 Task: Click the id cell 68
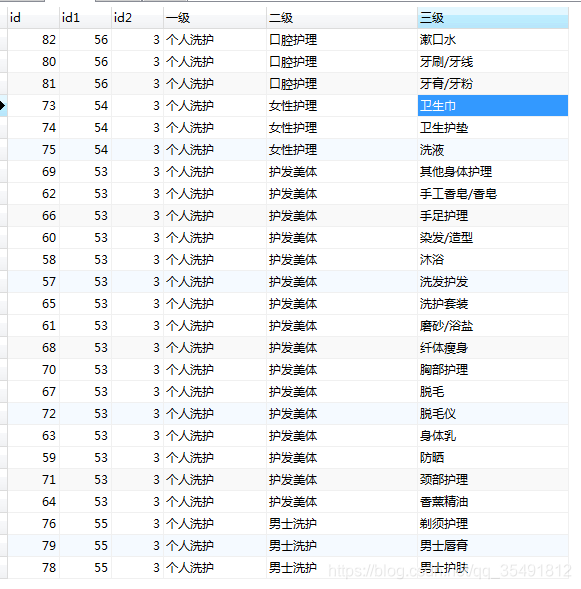click(33, 348)
